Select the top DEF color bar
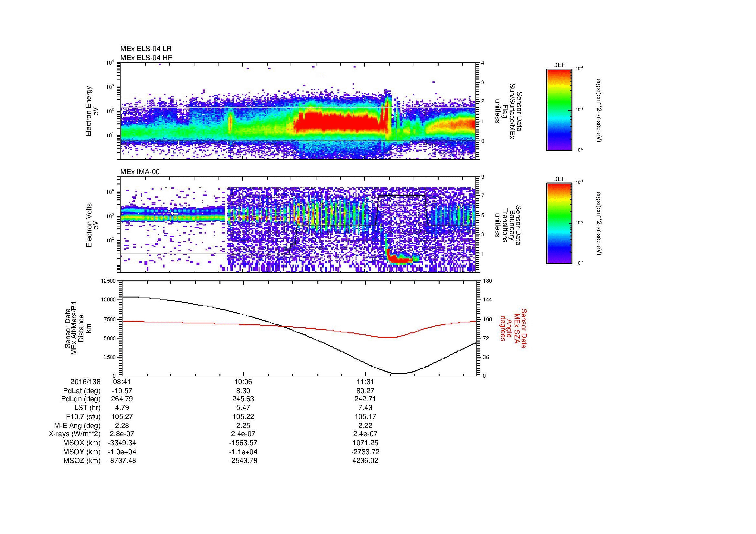This screenshot has width=756, height=534. [559, 110]
